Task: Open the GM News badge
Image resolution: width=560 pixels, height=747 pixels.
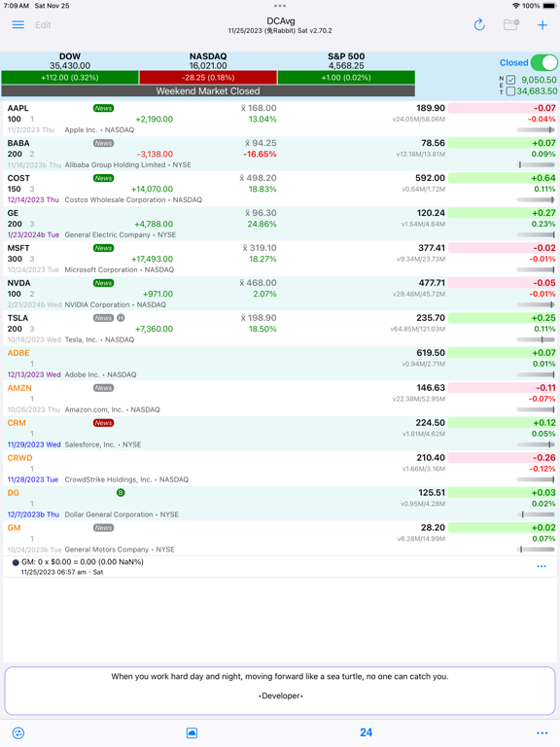Action: [x=103, y=528]
